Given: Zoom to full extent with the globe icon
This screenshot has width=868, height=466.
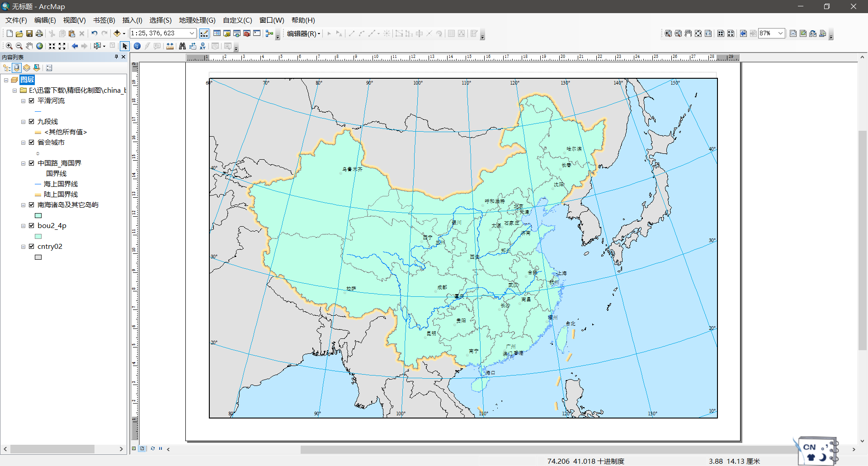Looking at the screenshot, I should pos(40,46).
